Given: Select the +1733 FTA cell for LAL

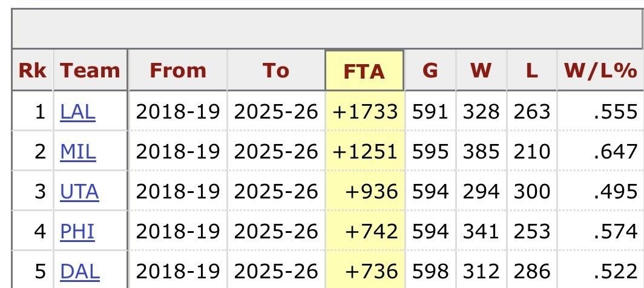Looking at the screenshot, I should pyautogui.click(x=365, y=112).
